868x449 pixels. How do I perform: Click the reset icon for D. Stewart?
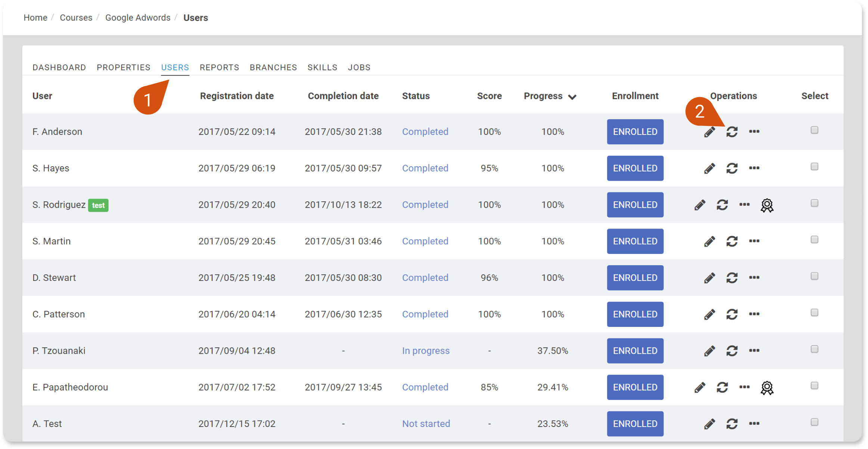click(732, 278)
